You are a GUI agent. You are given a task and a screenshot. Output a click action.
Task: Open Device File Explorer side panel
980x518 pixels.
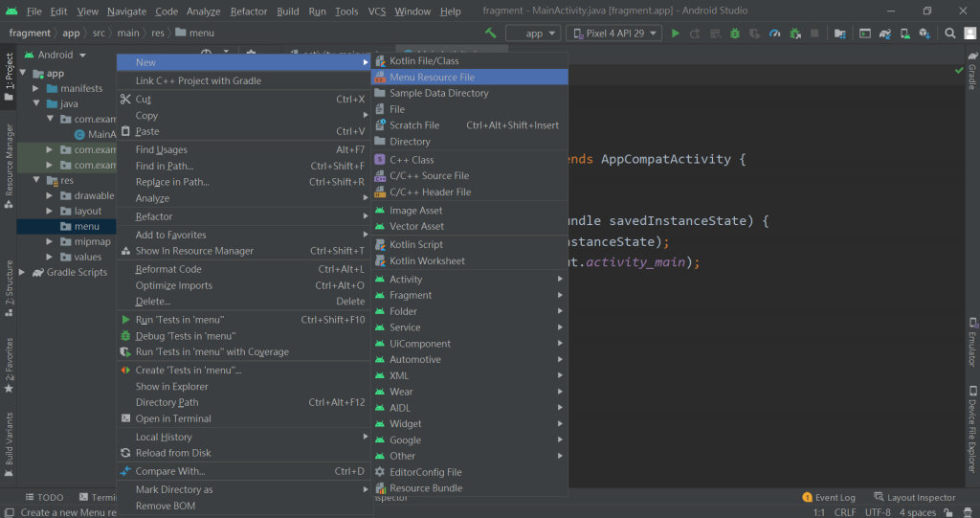(x=972, y=430)
